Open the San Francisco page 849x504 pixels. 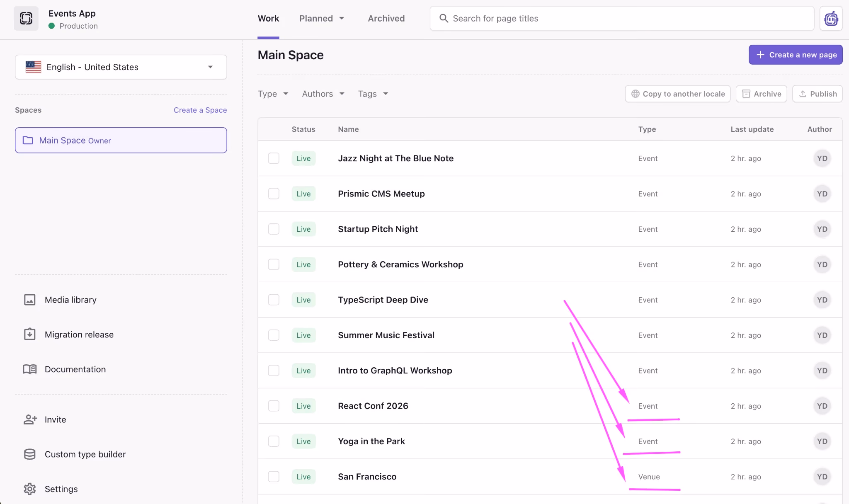click(367, 477)
